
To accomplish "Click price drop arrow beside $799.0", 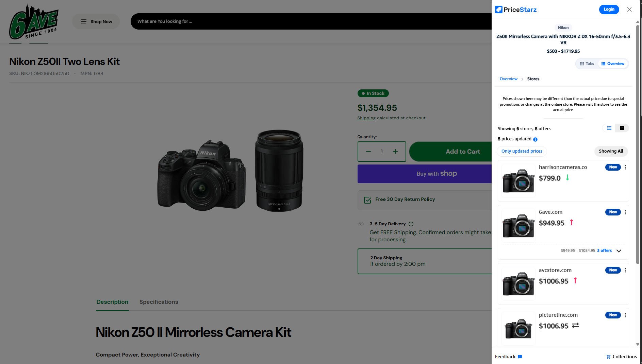I will click(567, 177).
